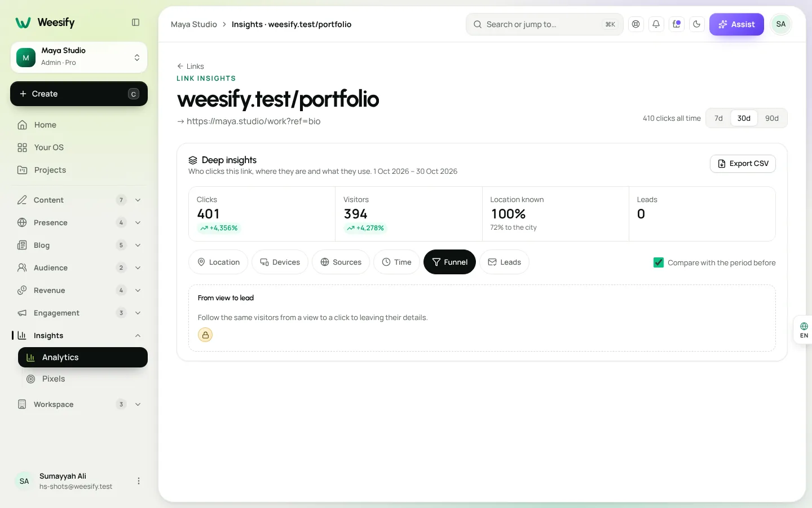Open the Assist button
The image size is (812, 508).
pos(736,24)
